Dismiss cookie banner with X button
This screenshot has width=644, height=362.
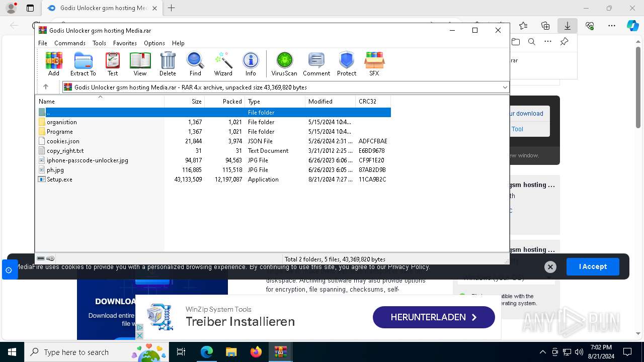pyautogui.click(x=550, y=267)
